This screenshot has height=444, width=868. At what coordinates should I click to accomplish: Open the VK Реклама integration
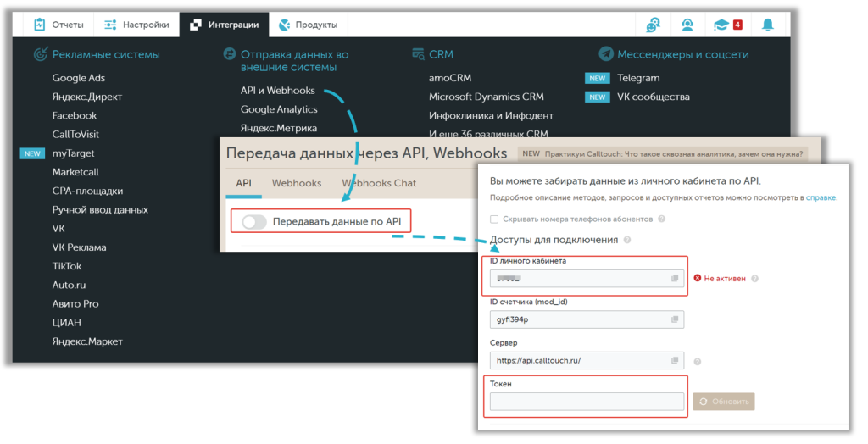point(79,247)
